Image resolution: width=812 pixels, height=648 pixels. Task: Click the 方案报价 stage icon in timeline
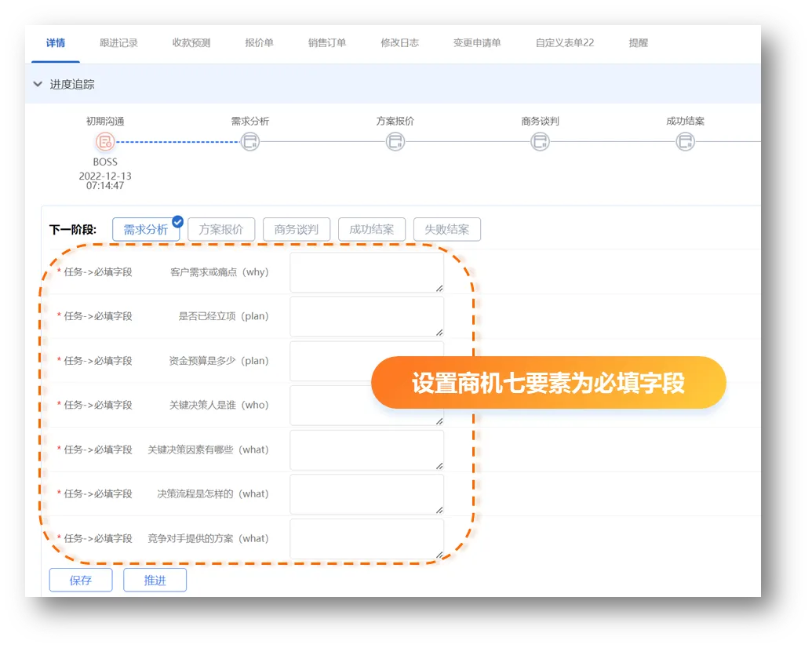(x=395, y=141)
